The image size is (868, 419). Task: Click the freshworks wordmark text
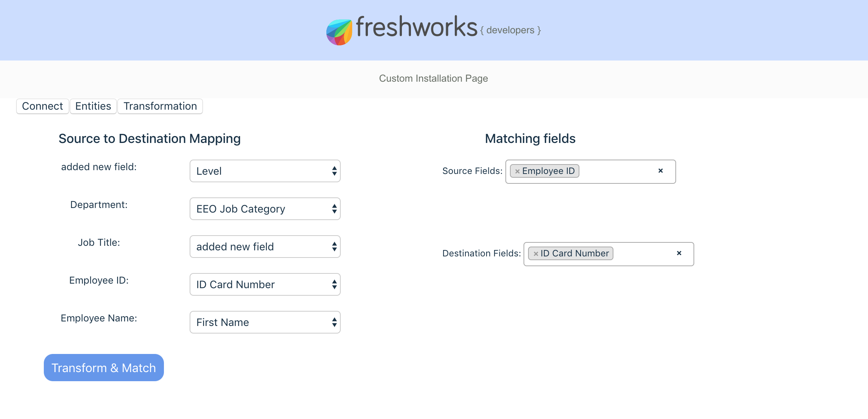416,27
